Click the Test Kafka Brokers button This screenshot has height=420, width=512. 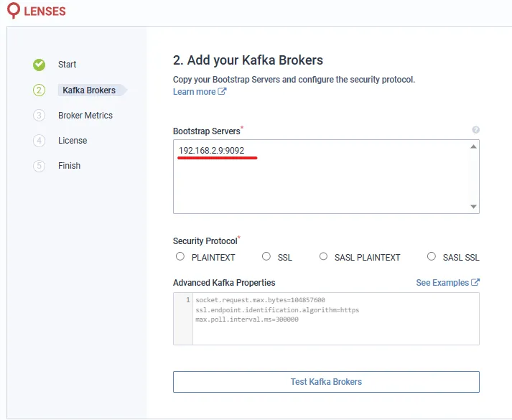(x=326, y=382)
